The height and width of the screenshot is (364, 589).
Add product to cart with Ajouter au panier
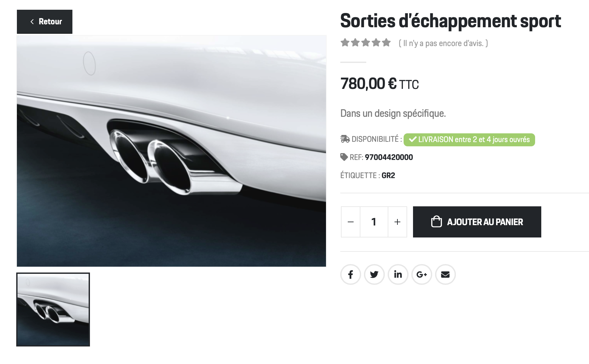click(477, 222)
